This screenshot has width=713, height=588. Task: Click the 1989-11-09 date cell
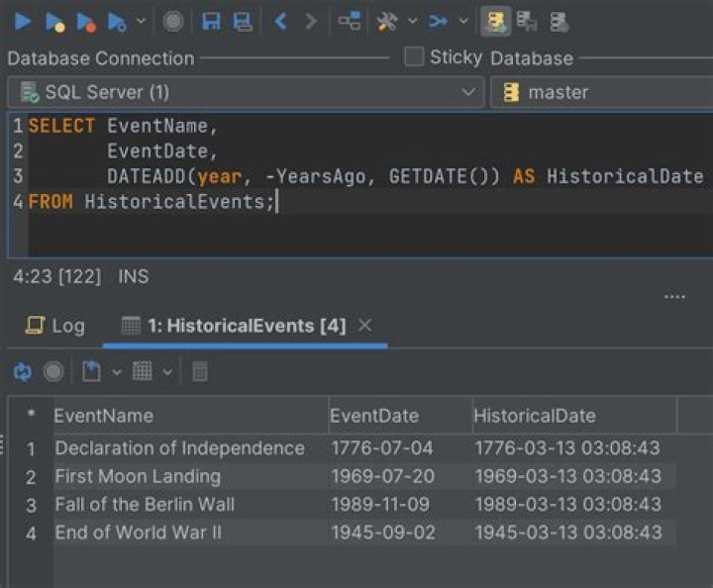pyautogui.click(x=400, y=505)
